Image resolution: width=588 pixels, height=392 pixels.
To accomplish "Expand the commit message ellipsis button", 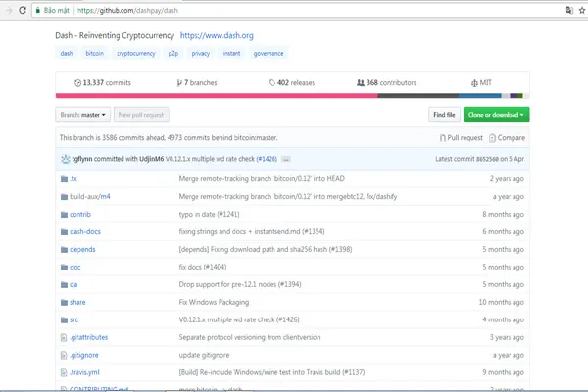I will (x=286, y=159).
